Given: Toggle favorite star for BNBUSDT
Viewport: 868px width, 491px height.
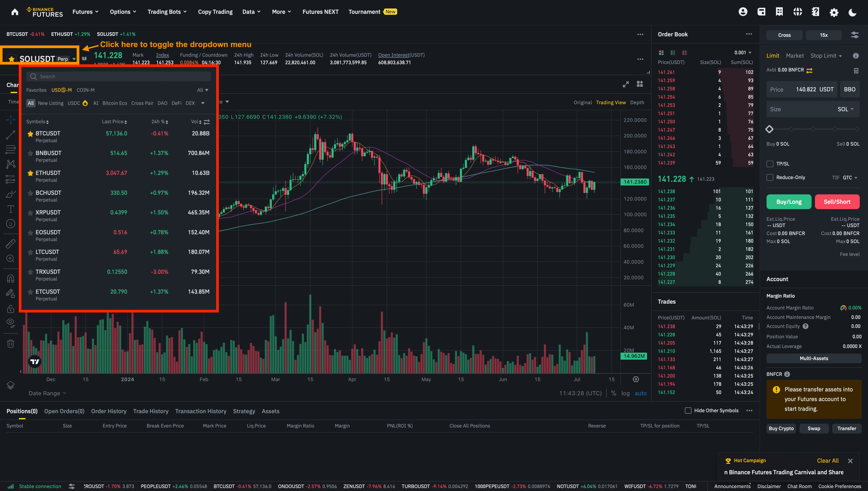Looking at the screenshot, I should click(30, 153).
